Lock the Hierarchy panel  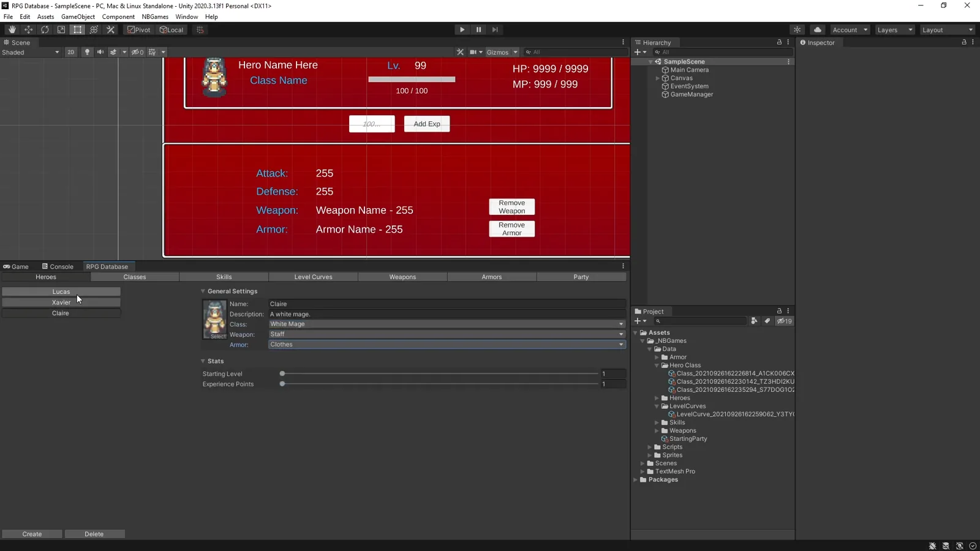(x=779, y=42)
